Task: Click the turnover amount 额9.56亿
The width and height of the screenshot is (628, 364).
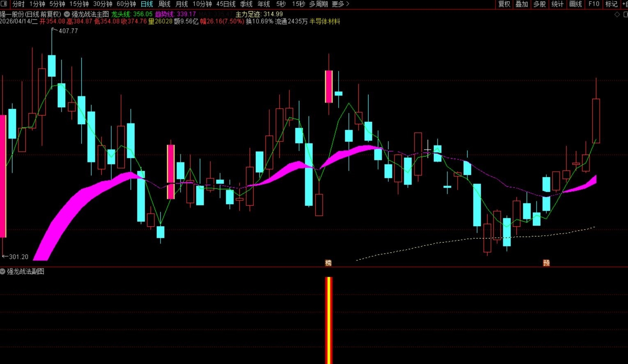Action: coord(186,21)
